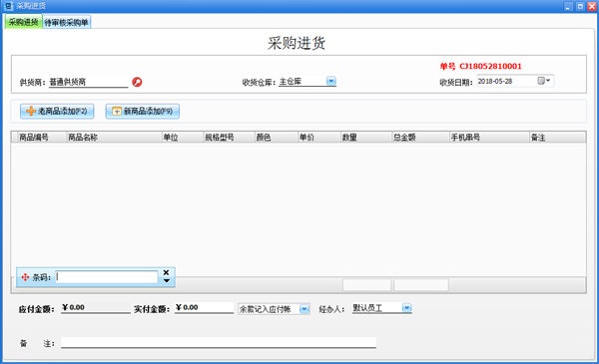Open the 经办人 employee dropdown
The height and width of the screenshot is (364, 599).
tap(407, 308)
